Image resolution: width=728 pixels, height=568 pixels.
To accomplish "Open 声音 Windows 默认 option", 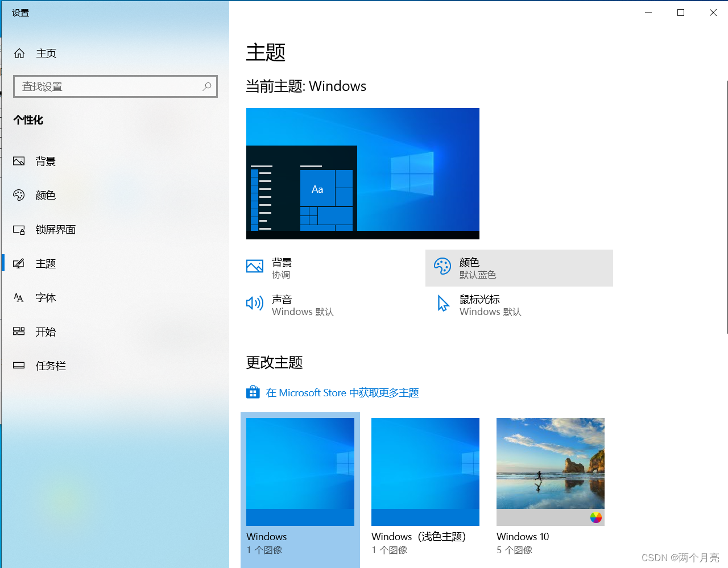I will pos(332,305).
